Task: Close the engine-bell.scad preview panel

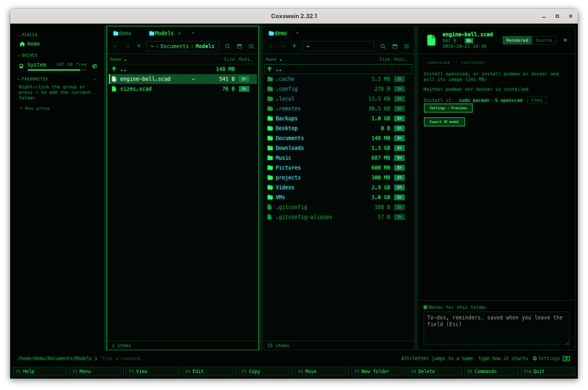Action: (x=565, y=40)
